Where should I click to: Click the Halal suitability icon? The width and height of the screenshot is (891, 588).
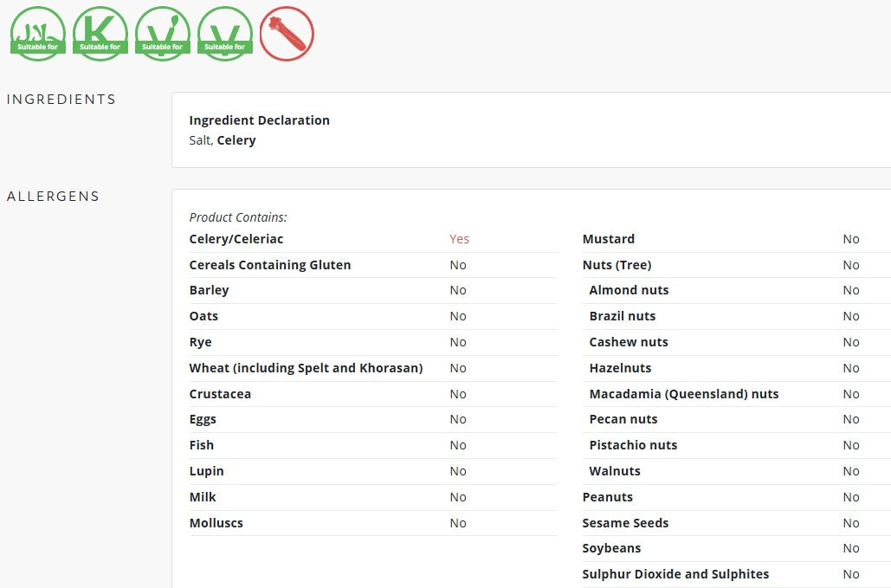tap(38, 34)
